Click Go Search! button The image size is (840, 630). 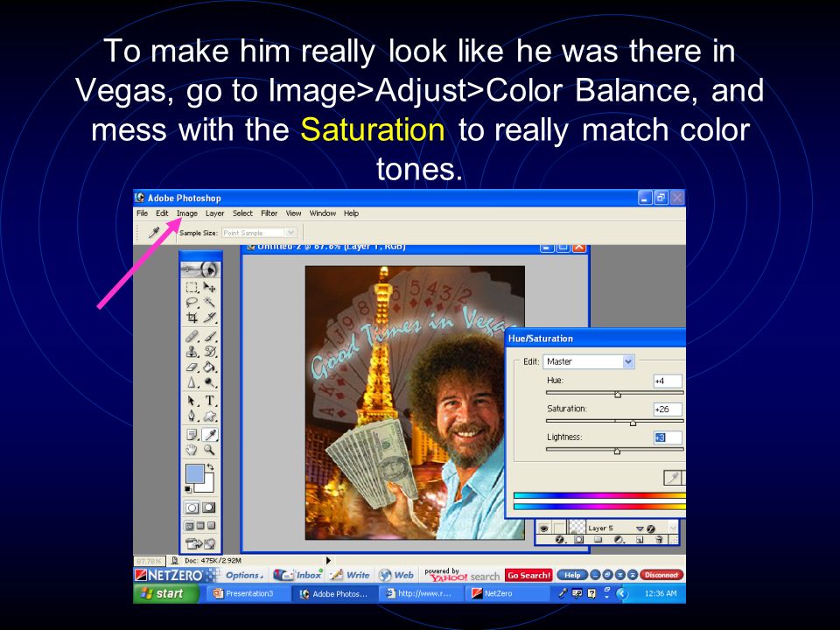(528, 576)
